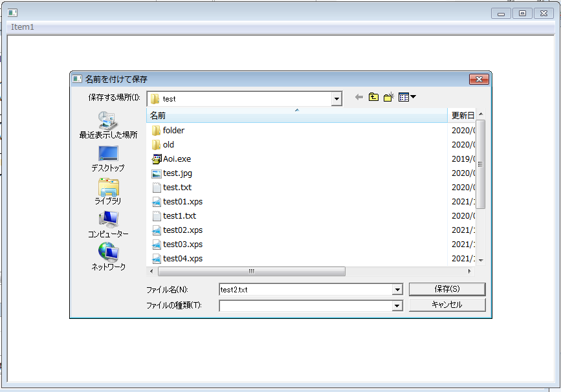Open Libraries (ライブラリ) in places bar

point(108,191)
